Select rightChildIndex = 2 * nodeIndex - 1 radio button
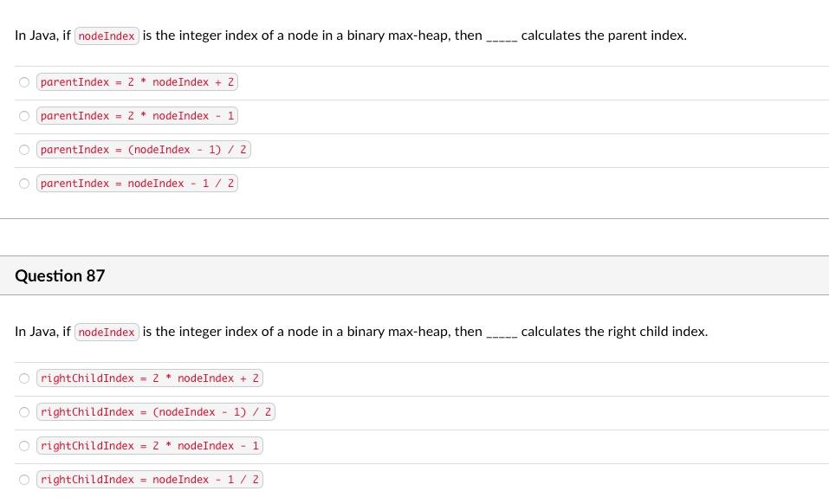The height and width of the screenshot is (504, 829). 23,446
